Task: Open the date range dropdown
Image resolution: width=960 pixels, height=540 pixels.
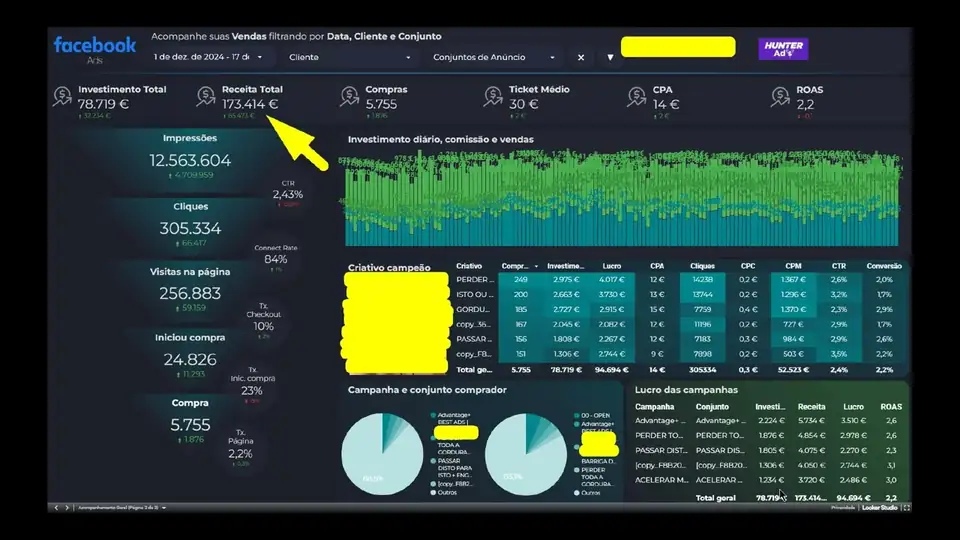Action: [x=208, y=57]
